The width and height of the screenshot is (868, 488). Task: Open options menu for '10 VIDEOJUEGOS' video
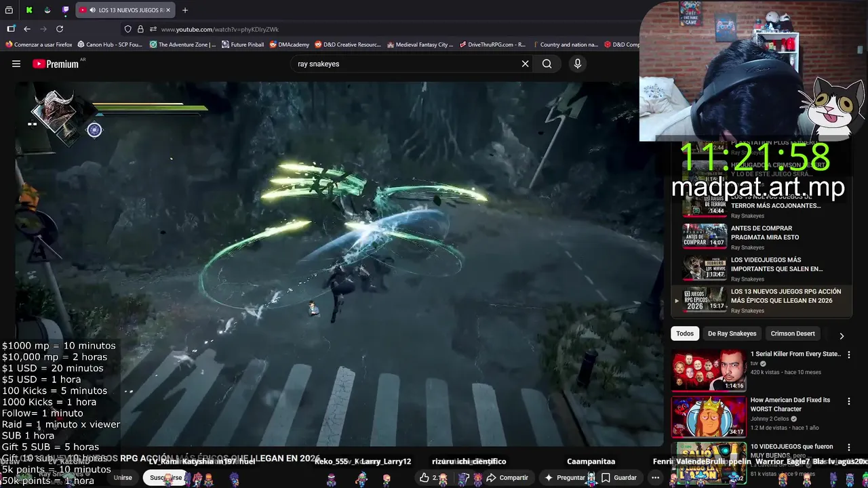click(848, 448)
